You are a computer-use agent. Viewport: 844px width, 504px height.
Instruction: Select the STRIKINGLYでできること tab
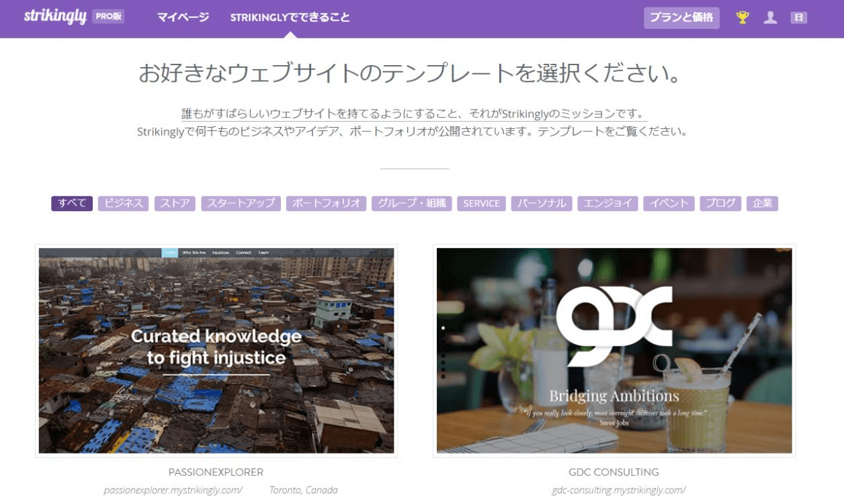(289, 17)
